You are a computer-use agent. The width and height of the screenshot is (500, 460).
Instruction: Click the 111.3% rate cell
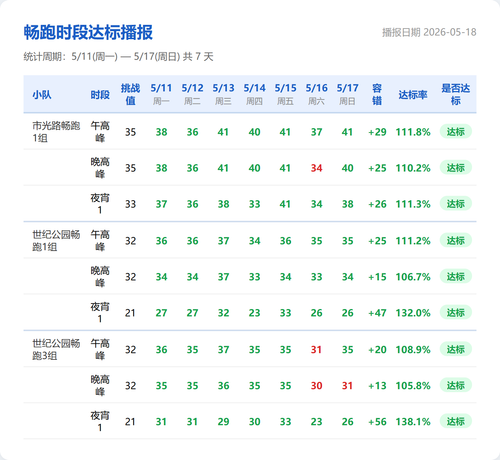point(413,204)
